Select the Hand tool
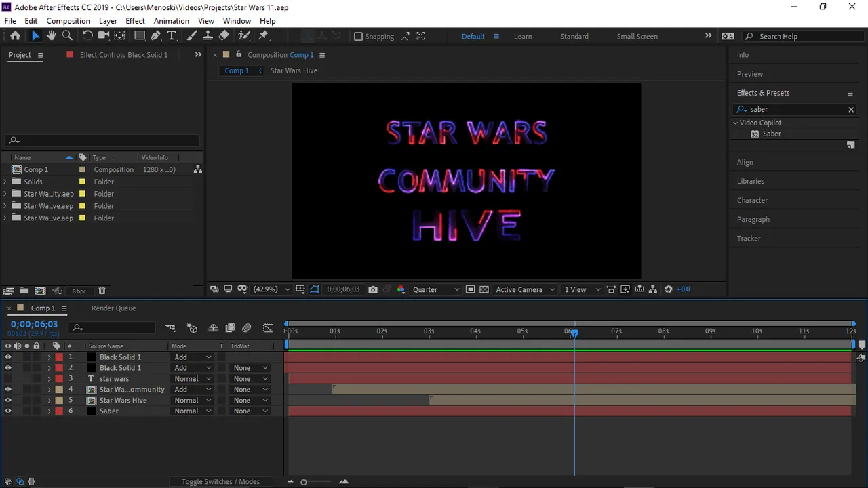The height and width of the screenshot is (488, 868). point(52,36)
